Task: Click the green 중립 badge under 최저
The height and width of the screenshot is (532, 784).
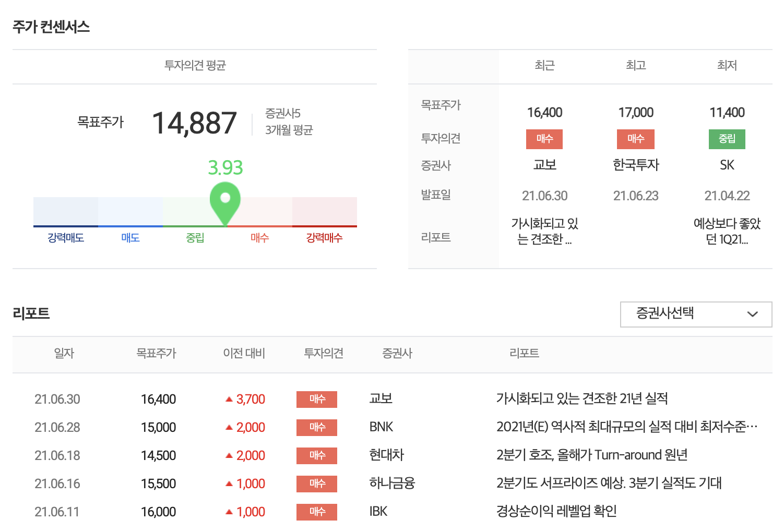Action: point(727,139)
